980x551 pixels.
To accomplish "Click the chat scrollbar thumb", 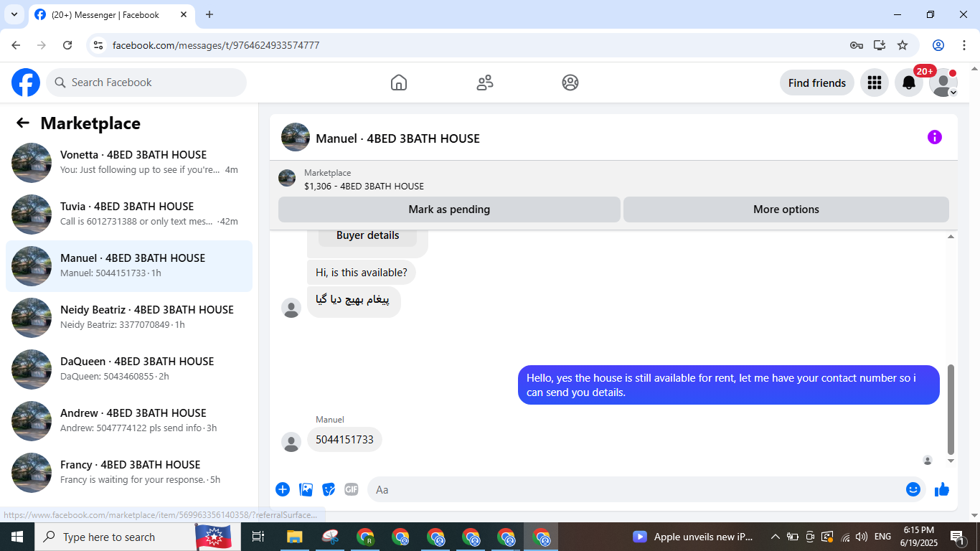I will pyautogui.click(x=951, y=409).
